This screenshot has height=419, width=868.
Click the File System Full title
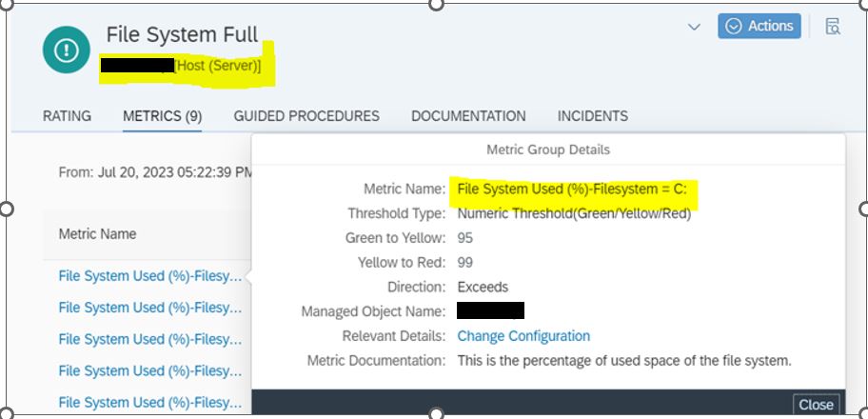coord(182,35)
